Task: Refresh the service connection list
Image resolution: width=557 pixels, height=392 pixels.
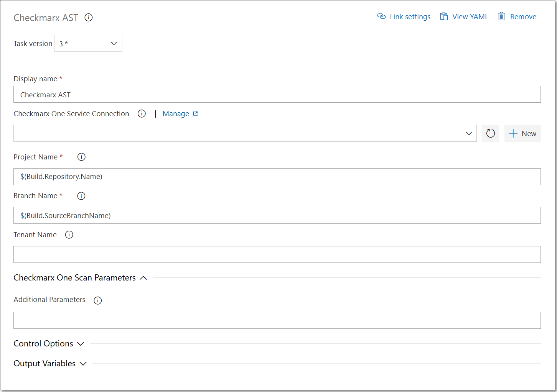Action: [x=491, y=133]
